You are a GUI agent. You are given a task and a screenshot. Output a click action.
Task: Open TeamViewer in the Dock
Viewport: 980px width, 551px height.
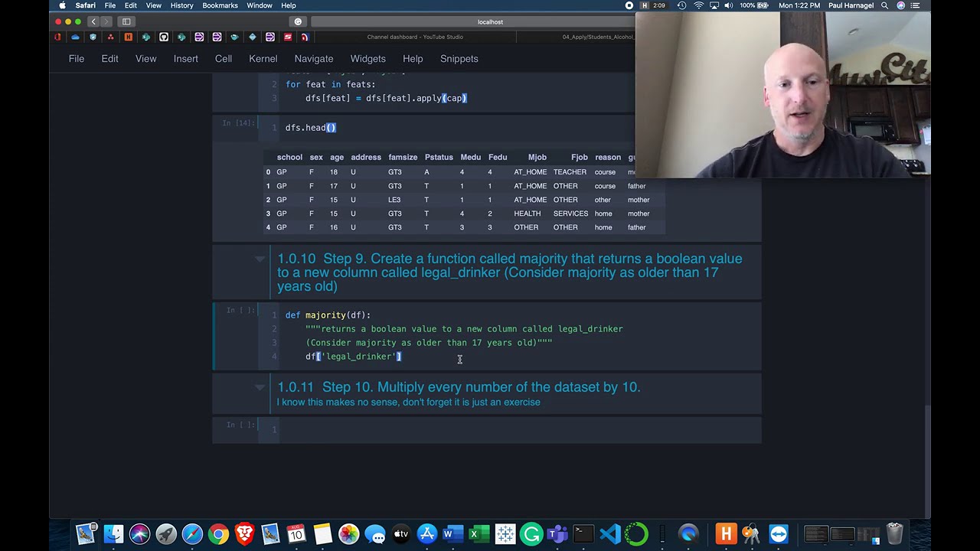click(x=779, y=533)
